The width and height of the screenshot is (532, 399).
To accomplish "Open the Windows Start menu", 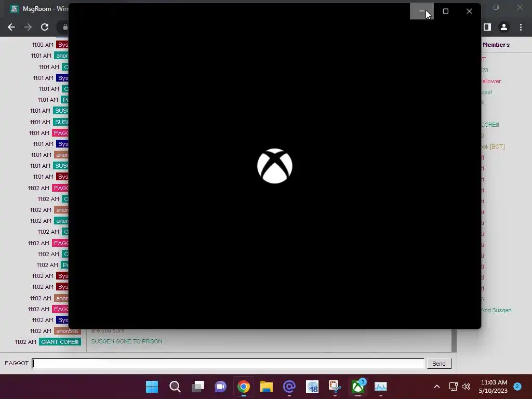I will [152, 387].
